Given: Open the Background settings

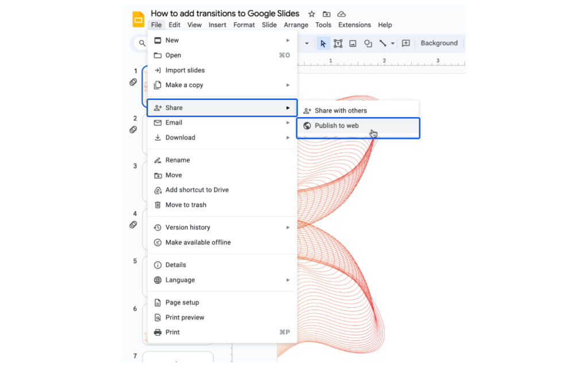Looking at the screenshot, I should (x=439, y=43).
